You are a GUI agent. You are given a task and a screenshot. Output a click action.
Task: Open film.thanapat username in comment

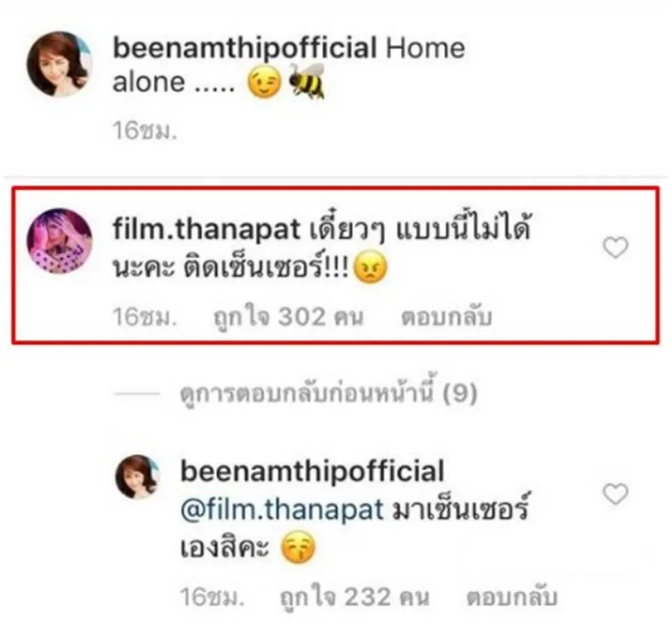click(206, 228)
